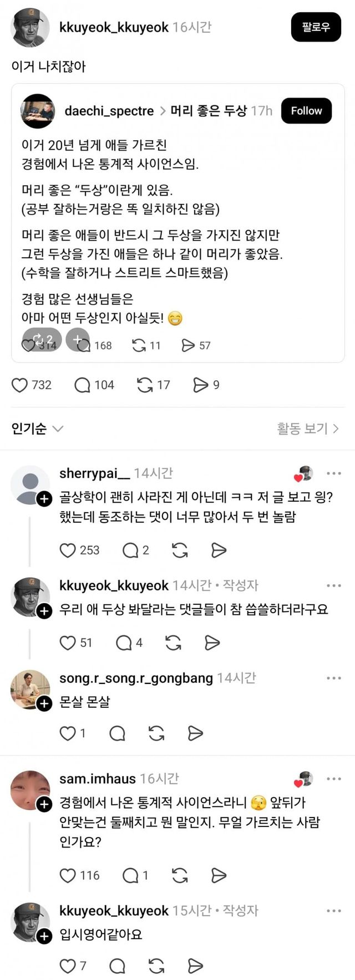The image size is (355, 980).
Task: Open replies on the 104-comment main post
Action: 82,385
